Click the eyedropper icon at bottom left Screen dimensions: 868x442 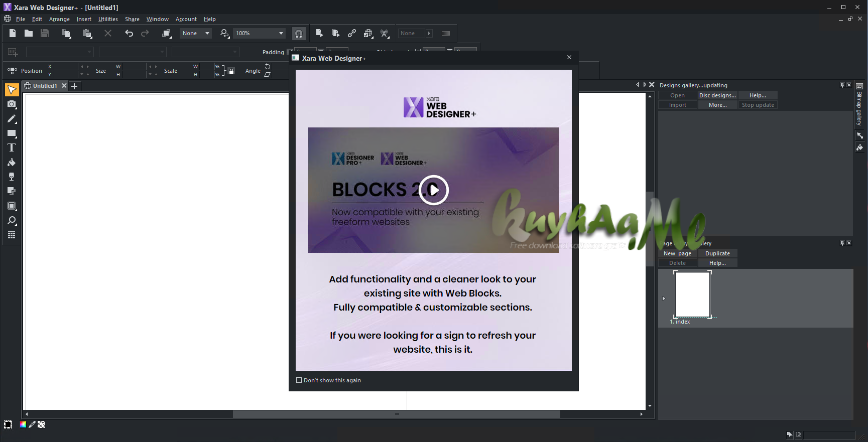coord(32,424)
